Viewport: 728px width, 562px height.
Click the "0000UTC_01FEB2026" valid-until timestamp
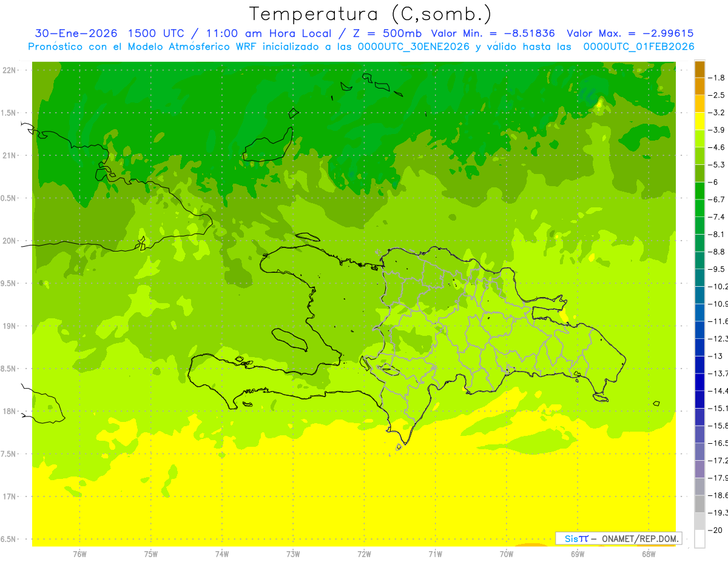(x=639, y=47)
